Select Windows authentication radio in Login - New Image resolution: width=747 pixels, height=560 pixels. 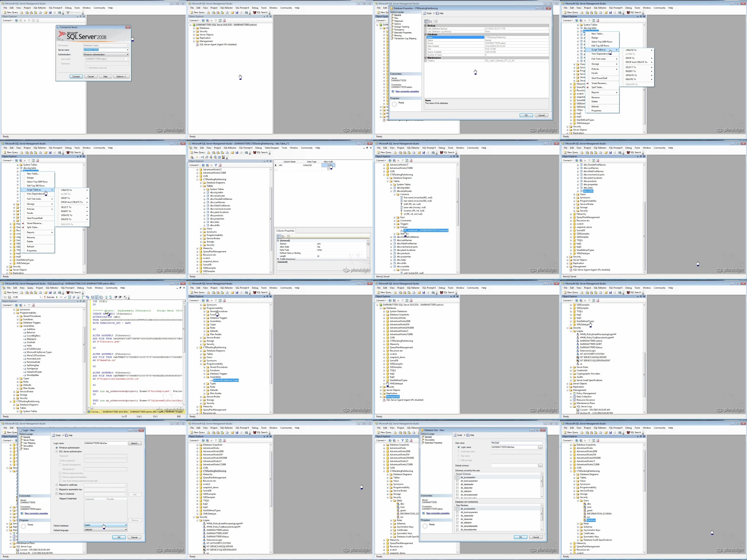[x=57, y=448]
